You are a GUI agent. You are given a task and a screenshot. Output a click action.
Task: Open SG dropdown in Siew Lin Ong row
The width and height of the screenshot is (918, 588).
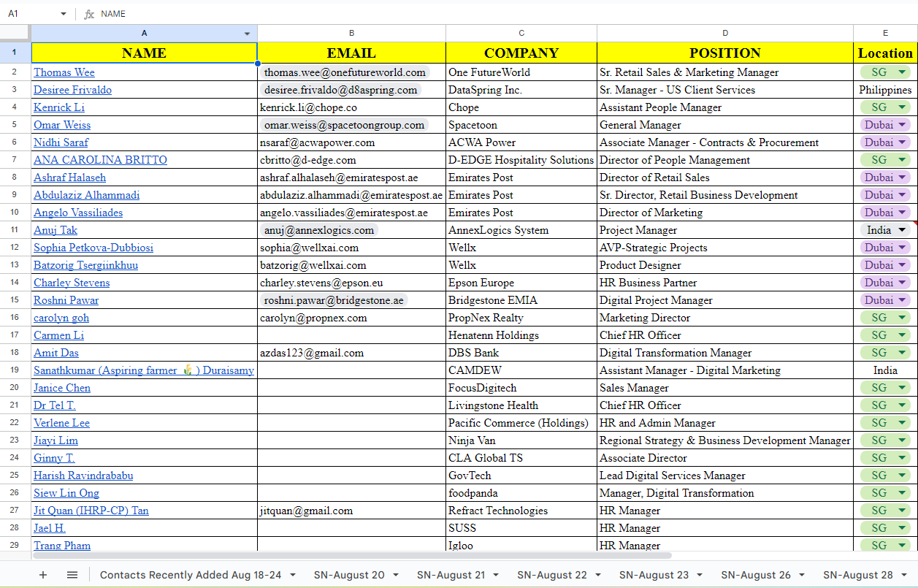coord(903,493)
